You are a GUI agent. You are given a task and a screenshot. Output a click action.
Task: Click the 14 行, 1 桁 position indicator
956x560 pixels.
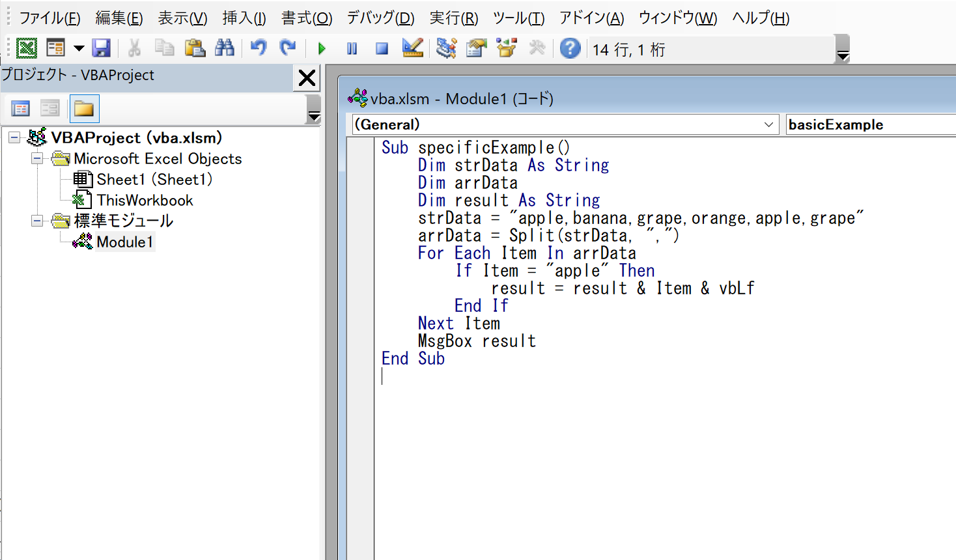pyautogui.click(x=629, y=49)
